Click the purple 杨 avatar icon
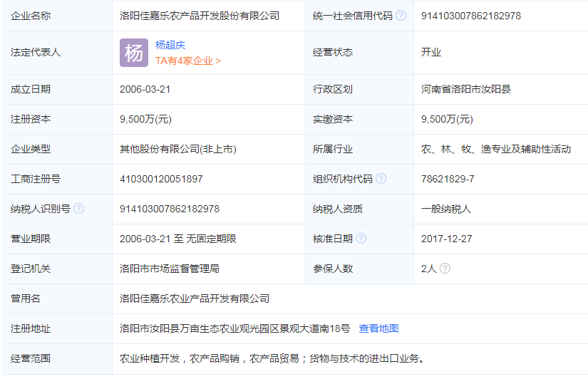Image resolution: width=588 pixels, height=379 pixels. coord(134,53)
